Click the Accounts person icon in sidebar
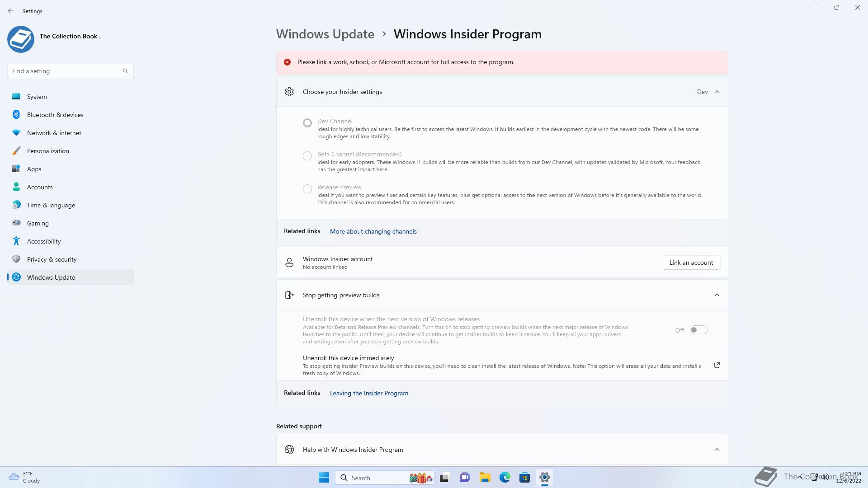Image resolution: width=868 pixels, height=488 pixels. coord(16,187)
